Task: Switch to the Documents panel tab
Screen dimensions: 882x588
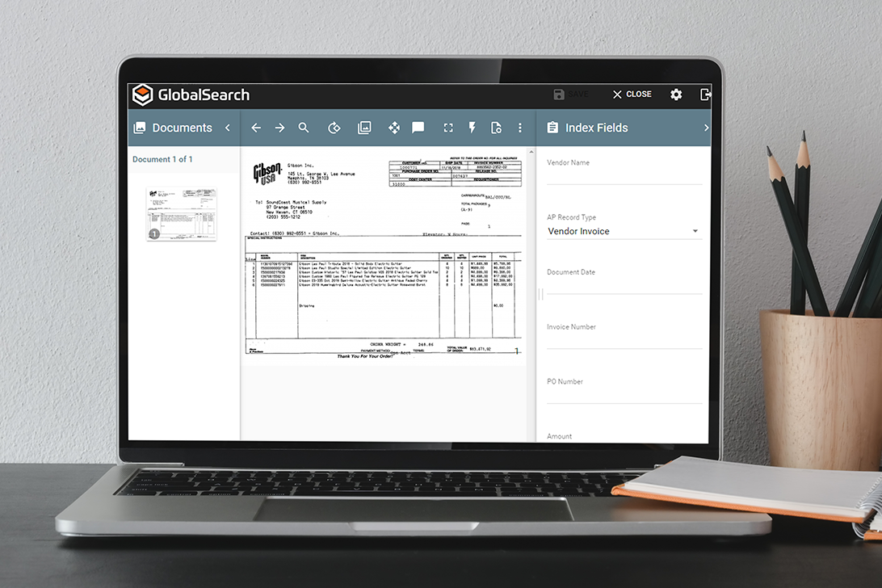Action: tap(172, 128)
